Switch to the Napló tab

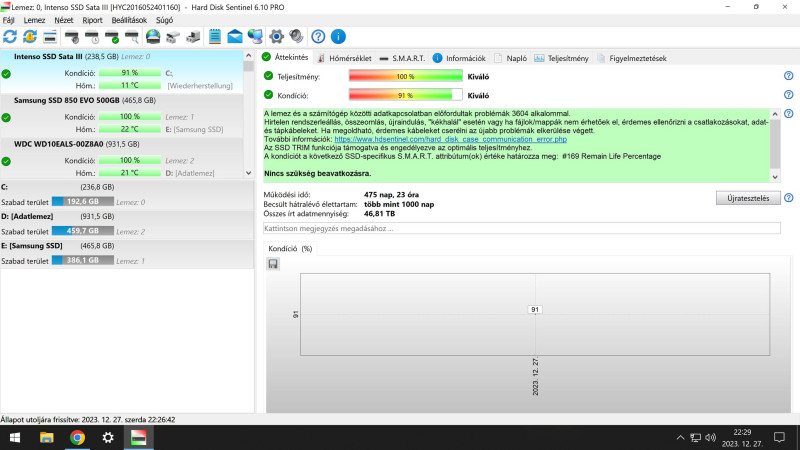click(510, 58)
